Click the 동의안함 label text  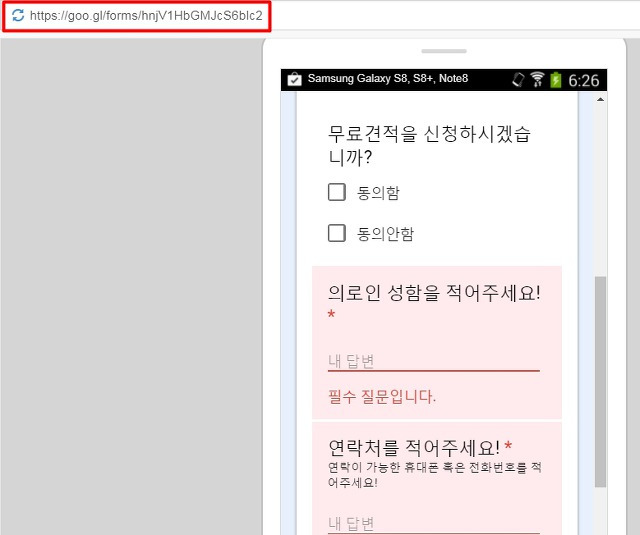point(385,233)
